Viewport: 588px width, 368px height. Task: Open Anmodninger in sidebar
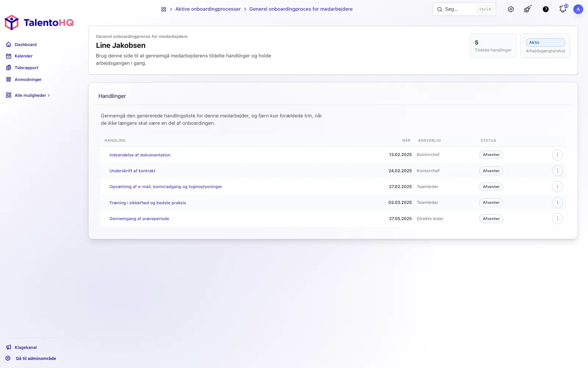pyautogui.click(x=28, y=79)
